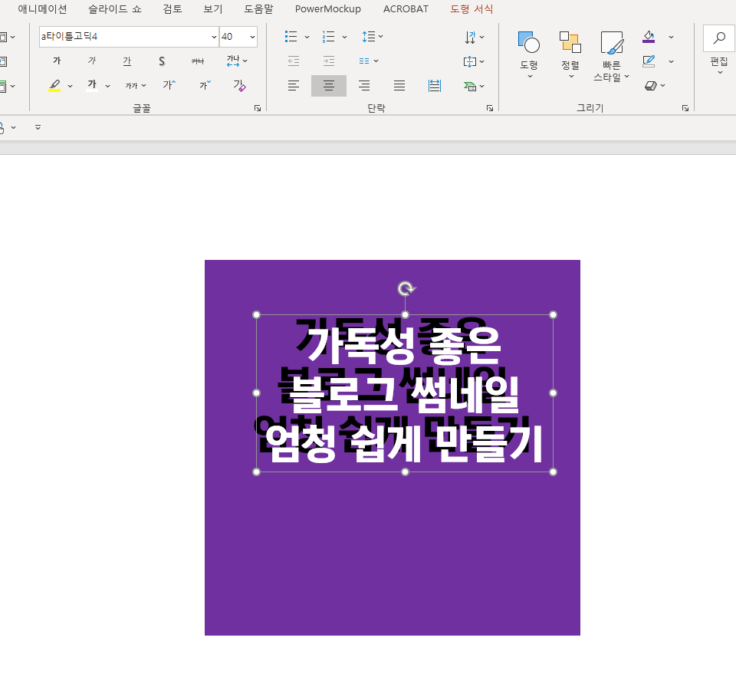Decrease list indent level
Image resolution: width=736 pixels, height=700 pixels.
pos(294,61)
